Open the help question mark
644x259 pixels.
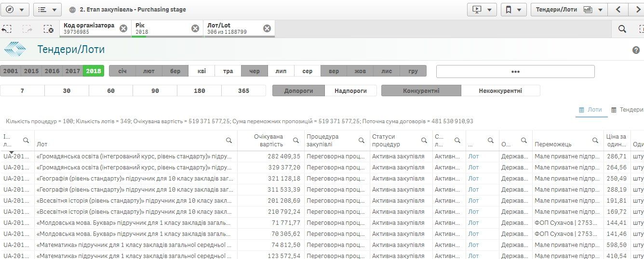(636, 50)
